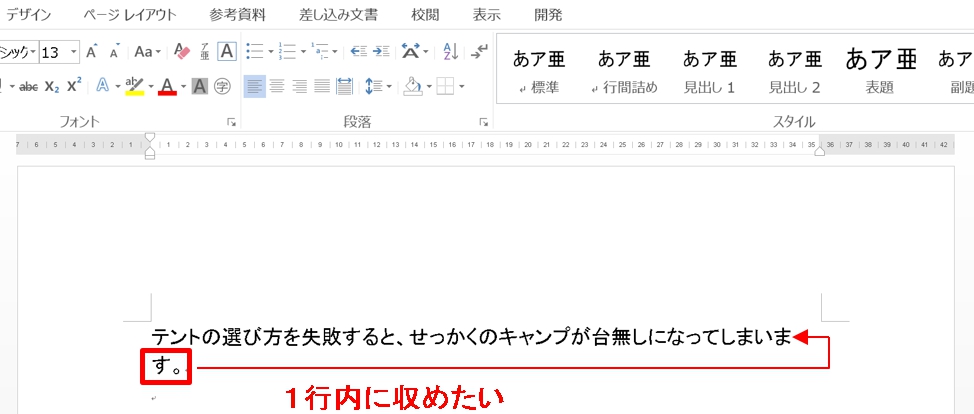Toggle subscript X₂ formatting

pyautogui.click(x=52, y=86)
